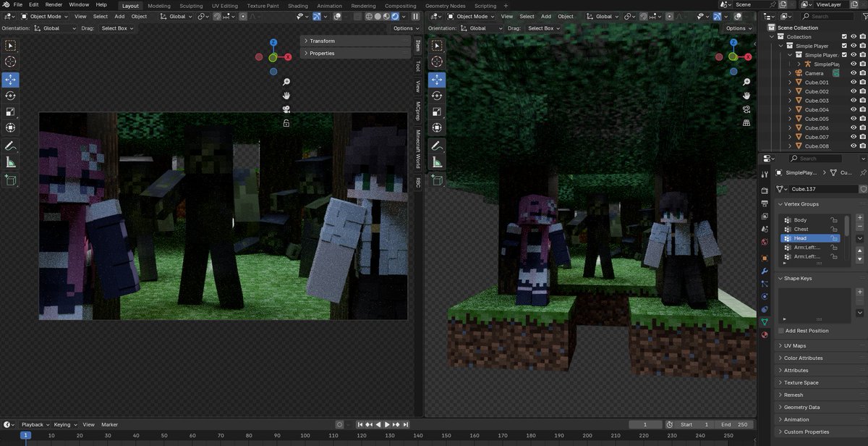Switch to the Geometry Nodes workspace tab

coord(445,5)
